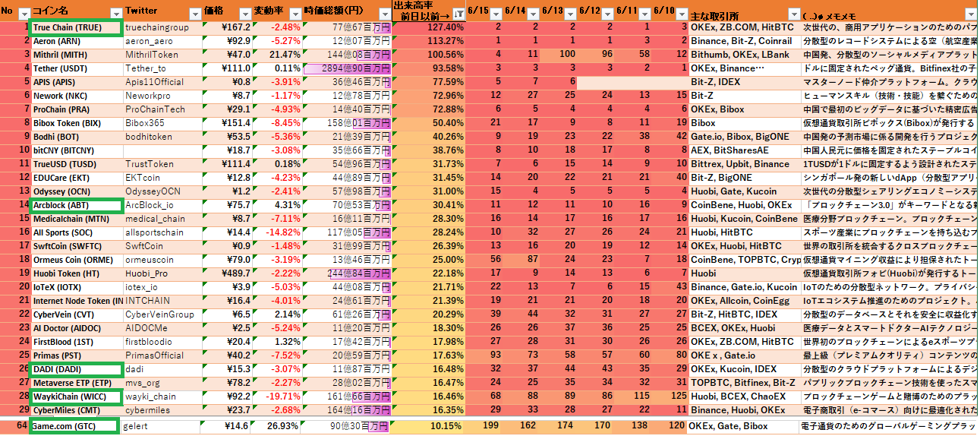Select the True Chain (TRUE) cell
The width and height of the screenshot is (980, 436).
pyautogui.click(x=76, y=27)
